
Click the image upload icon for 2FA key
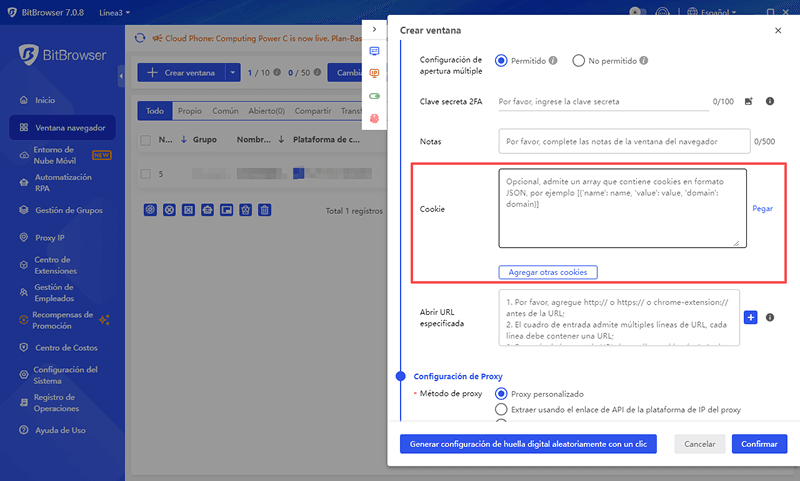(x=748, y=102)
